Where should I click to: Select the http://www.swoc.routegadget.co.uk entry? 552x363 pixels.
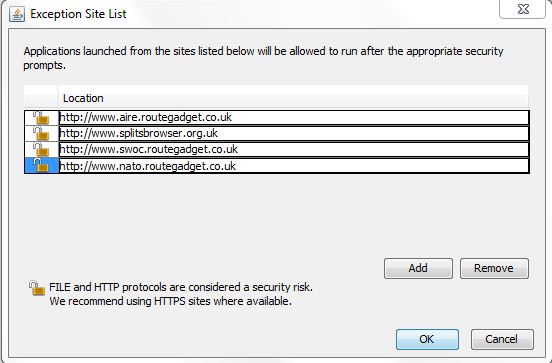point(294,149)
